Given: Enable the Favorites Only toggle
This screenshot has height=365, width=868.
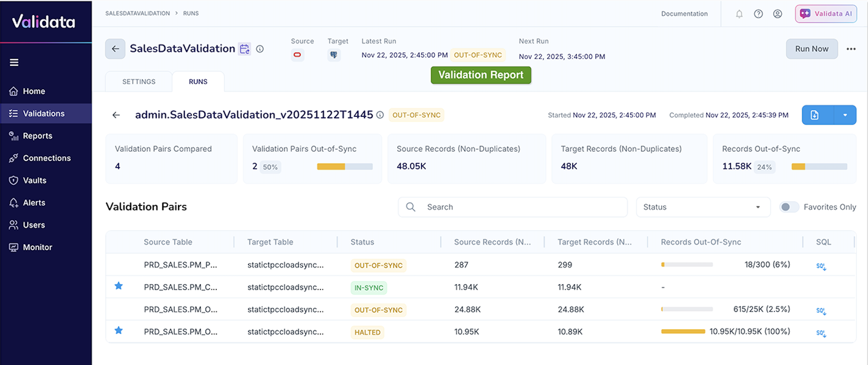Looking at the screenshot, I should (789, 207).
